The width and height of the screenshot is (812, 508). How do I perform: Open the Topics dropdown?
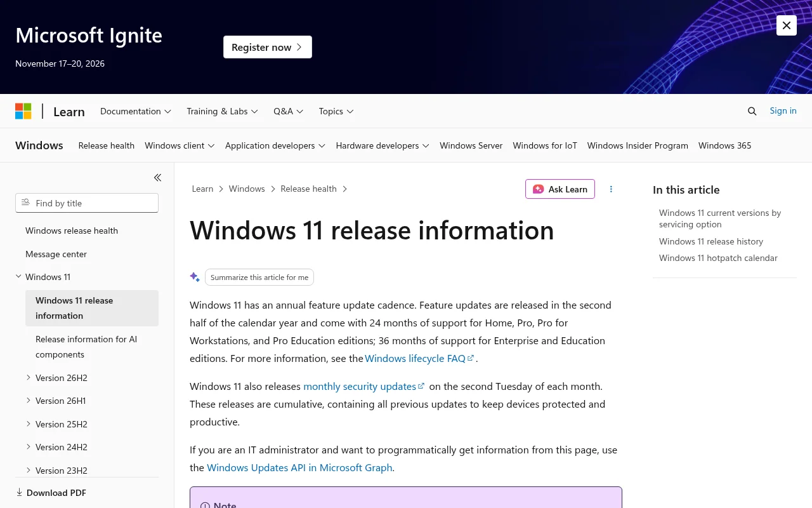click(336, 111)
